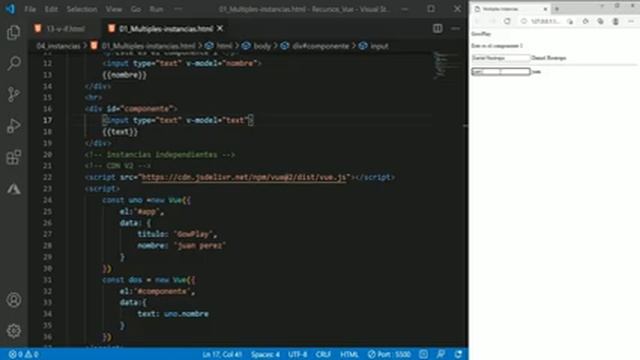This screenshot has width=640, height=360.
Task: Close the 01_Multiples-instancias.html tab
Action: coord(220,29)
